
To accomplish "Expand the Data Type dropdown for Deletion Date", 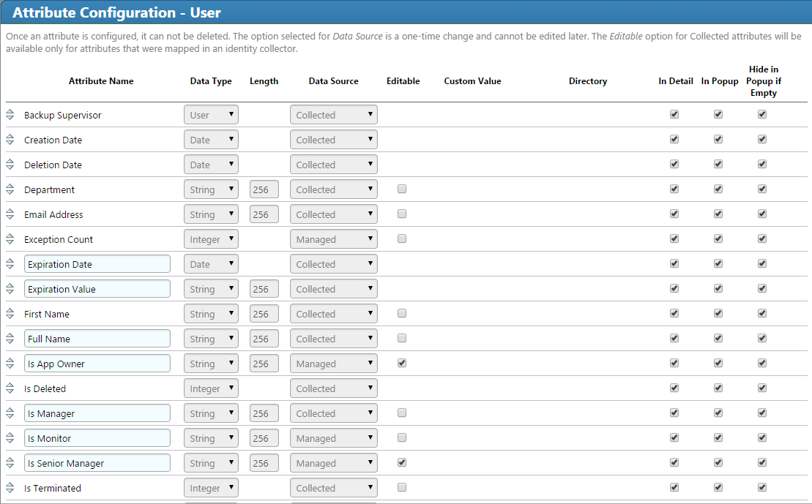I will tap(211, 164).
